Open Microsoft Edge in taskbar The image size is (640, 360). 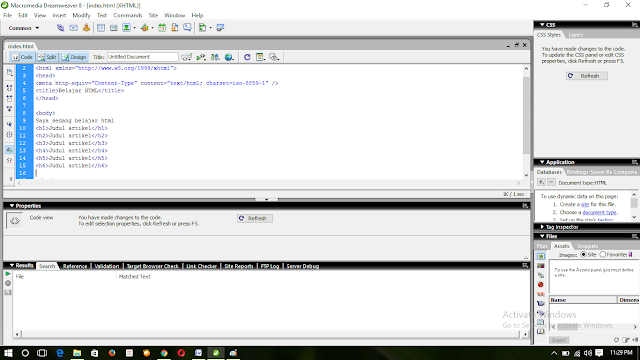coord(60,353)
